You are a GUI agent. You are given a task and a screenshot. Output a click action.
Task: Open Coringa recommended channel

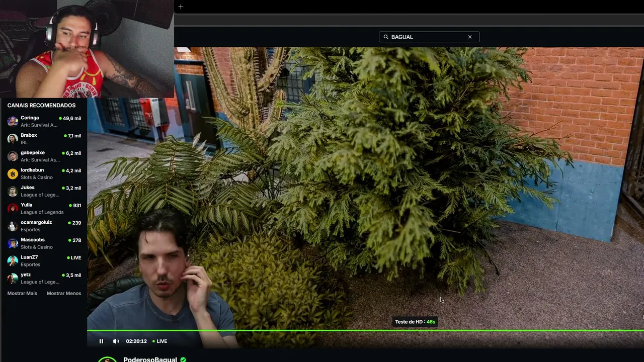[44, 121]
